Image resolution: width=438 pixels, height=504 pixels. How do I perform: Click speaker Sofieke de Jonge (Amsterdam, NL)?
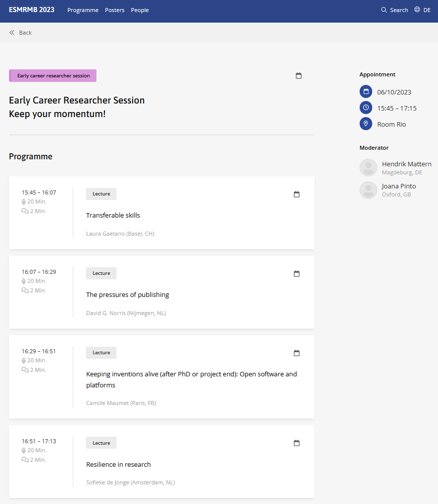131,482
